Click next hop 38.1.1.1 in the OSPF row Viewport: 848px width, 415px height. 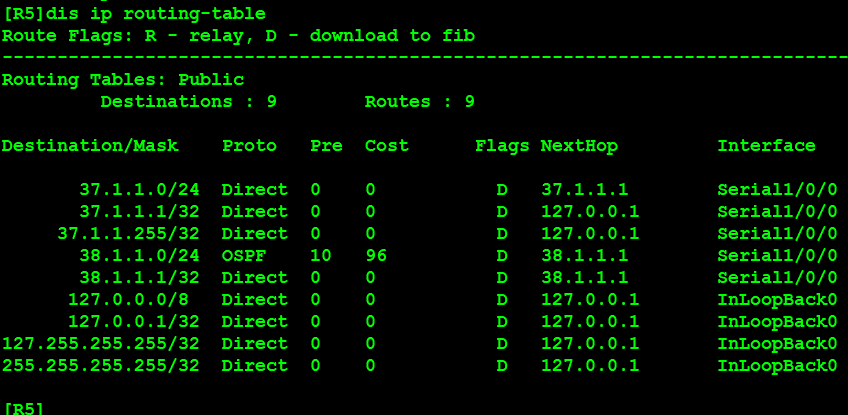pos(585,255)
